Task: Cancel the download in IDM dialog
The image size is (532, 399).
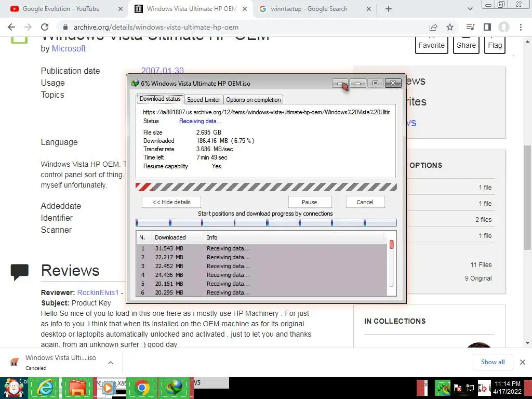Action: pos(365,202)
